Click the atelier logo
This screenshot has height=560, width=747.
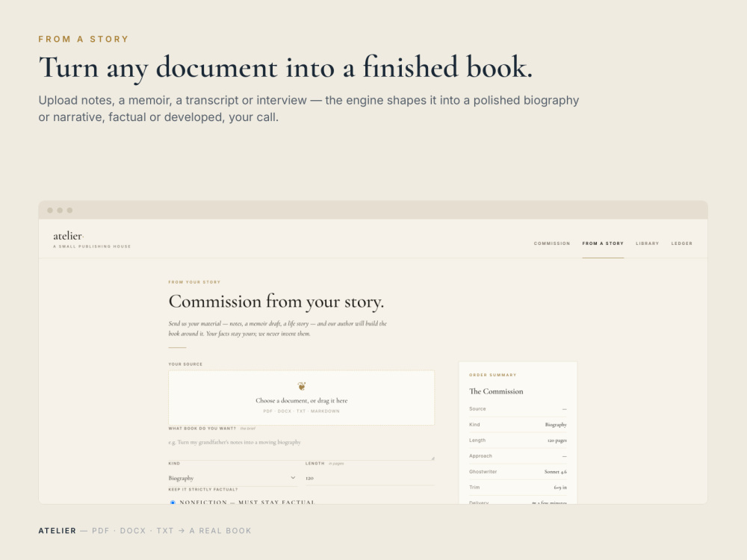[68, 236]
